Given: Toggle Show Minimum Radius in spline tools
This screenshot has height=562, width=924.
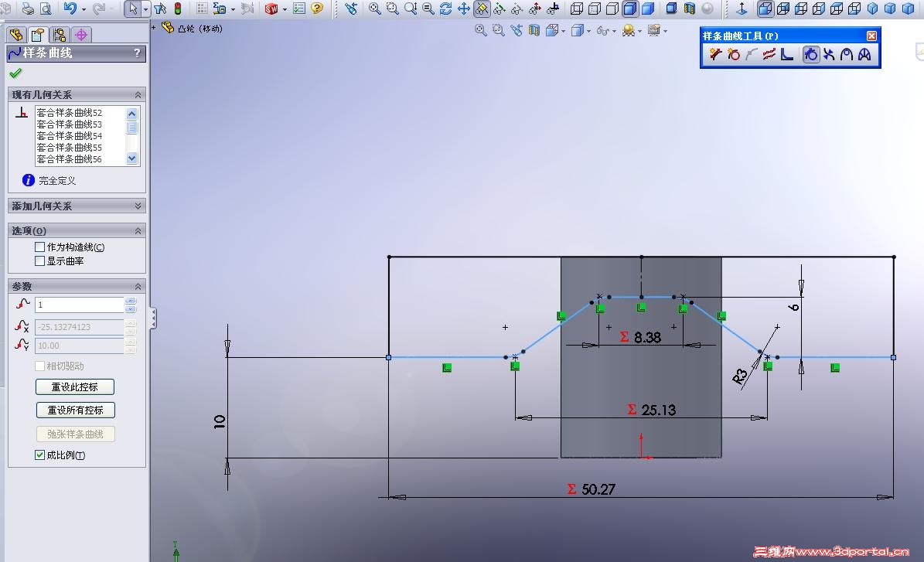Looking at the screenshot, I should pos(847,55).
